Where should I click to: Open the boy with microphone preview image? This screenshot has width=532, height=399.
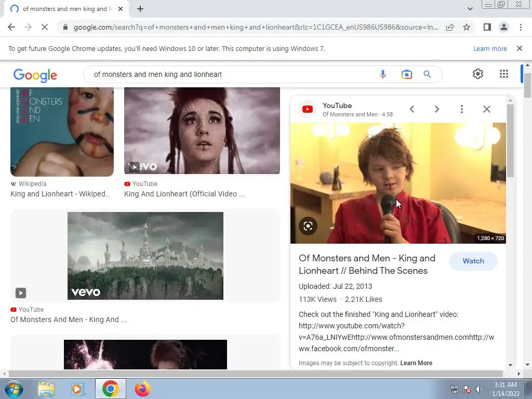[398, 183]
